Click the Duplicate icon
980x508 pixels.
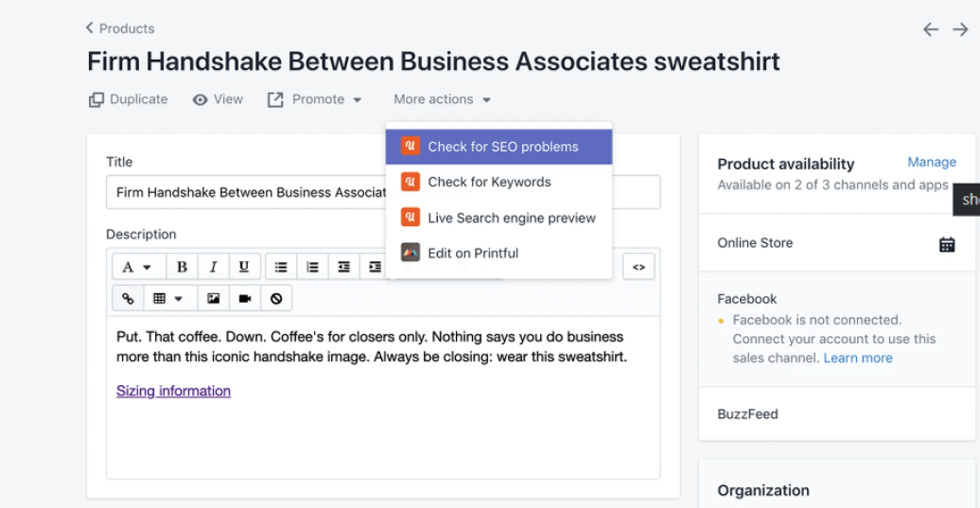tap(96, 100)
